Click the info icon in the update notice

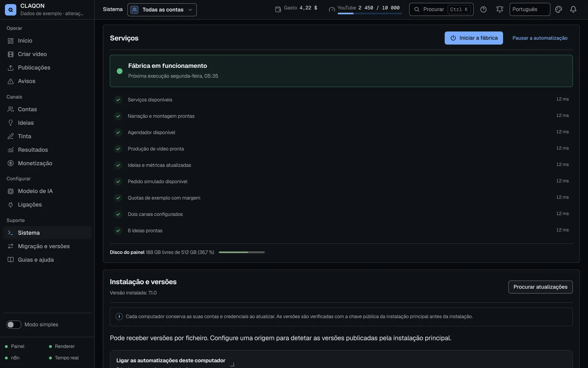pos(119,316)
